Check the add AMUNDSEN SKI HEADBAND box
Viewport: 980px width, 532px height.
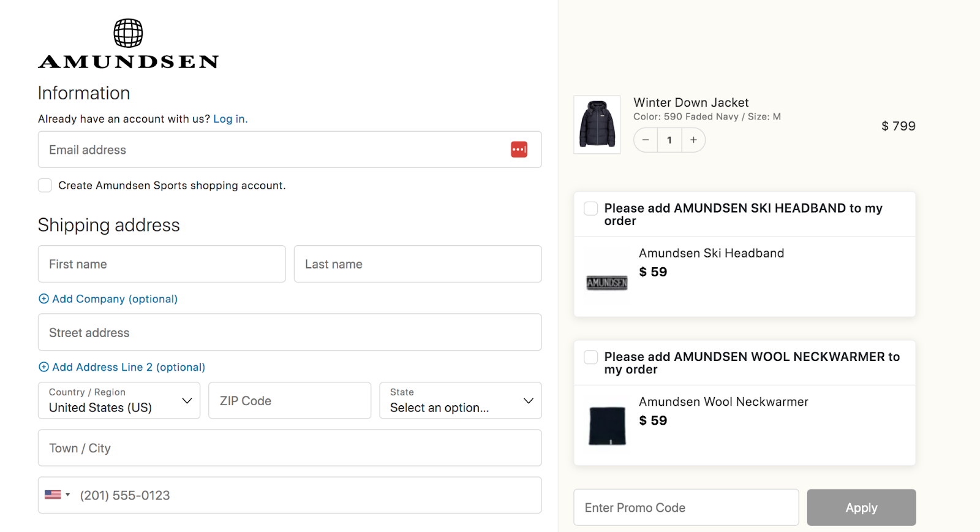click(x=590, y=208)
